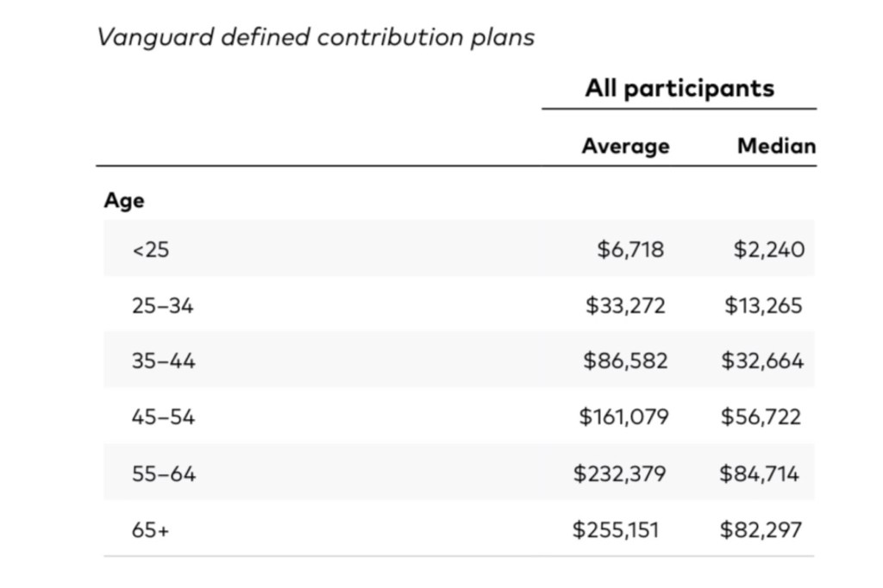Viewport: 883px width, 588px height.
Task: Click the $255,151 average value
Action: [616, 529]
